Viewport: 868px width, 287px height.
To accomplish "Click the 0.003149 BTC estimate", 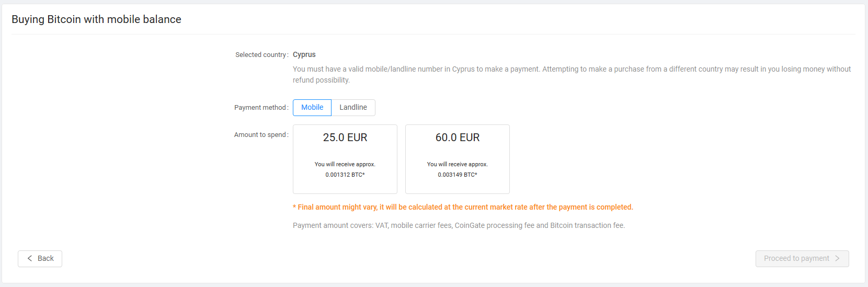I will 458,175.
